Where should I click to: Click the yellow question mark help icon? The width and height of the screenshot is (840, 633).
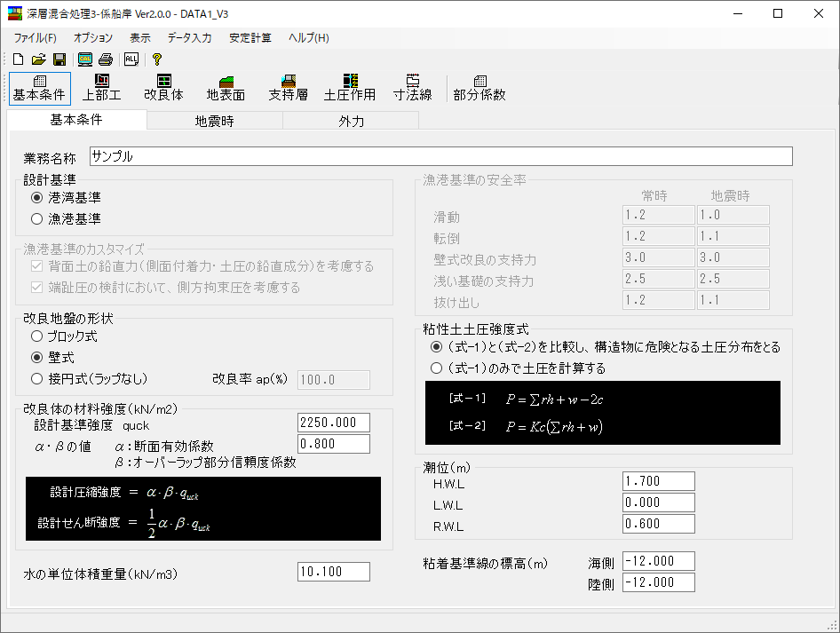point(157,59)
